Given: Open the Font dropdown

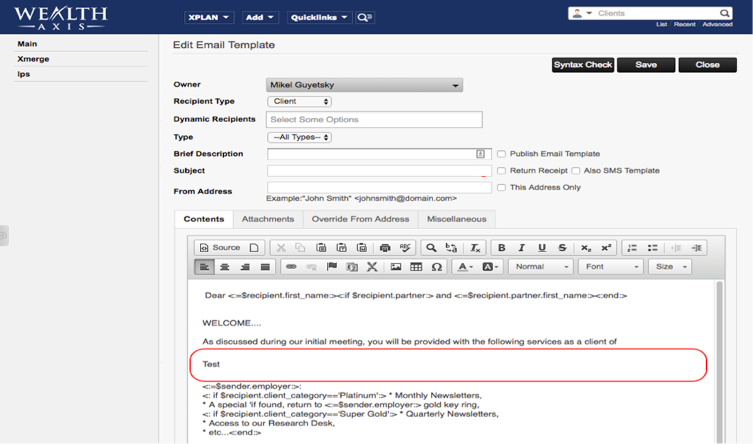Looking at the screenshot, I should [x=611, y=267].
